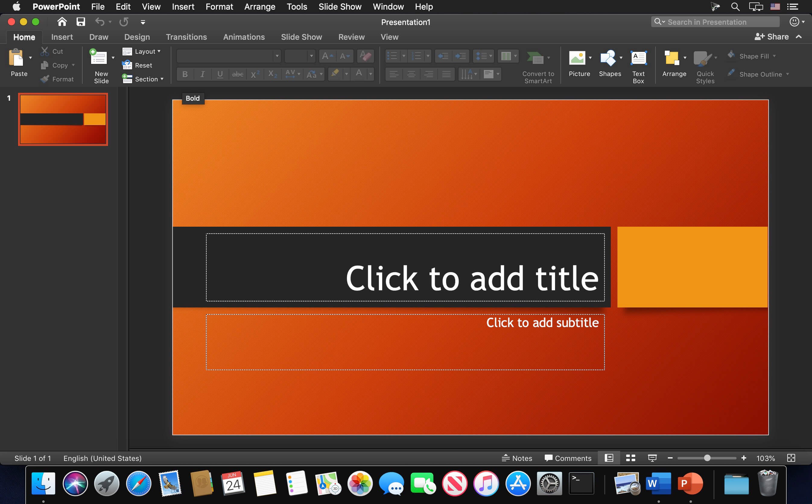Select the Transitions ribbon tab
Screen dimensions: 812x504
point(186,36)
